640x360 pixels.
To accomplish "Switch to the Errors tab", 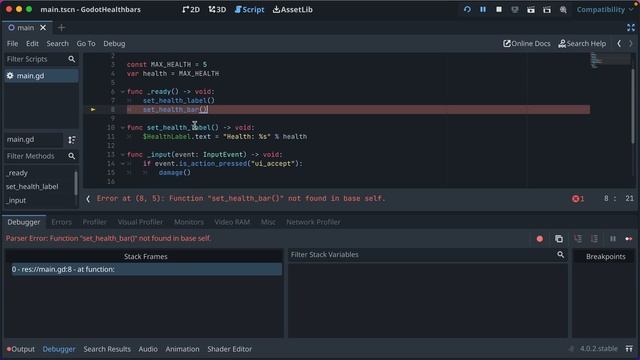I will [61, 222].
